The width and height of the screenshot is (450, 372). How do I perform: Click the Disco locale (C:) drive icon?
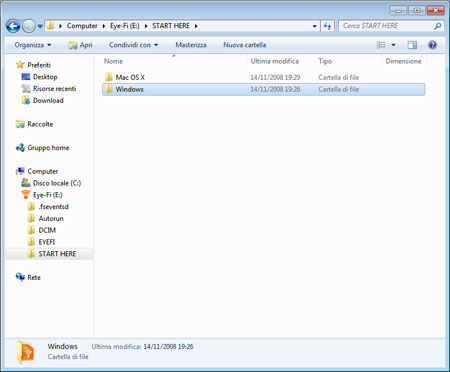tap(26, 183)
